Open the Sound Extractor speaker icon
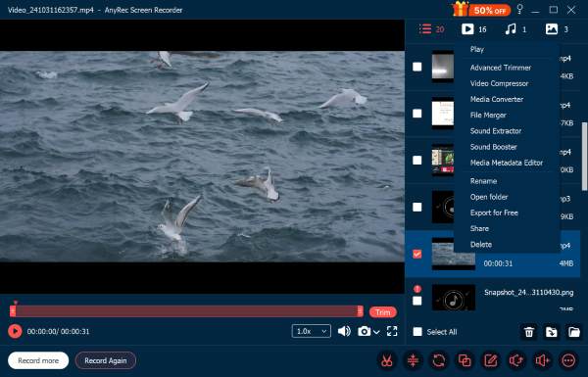 point(516,360)
